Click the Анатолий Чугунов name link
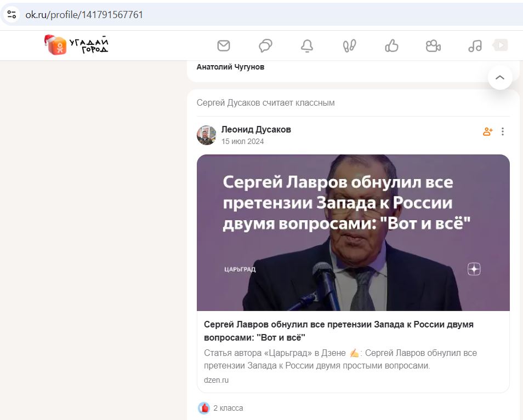Screen dimensions: 523x420 pyautogui.click(x=230, y=67)
